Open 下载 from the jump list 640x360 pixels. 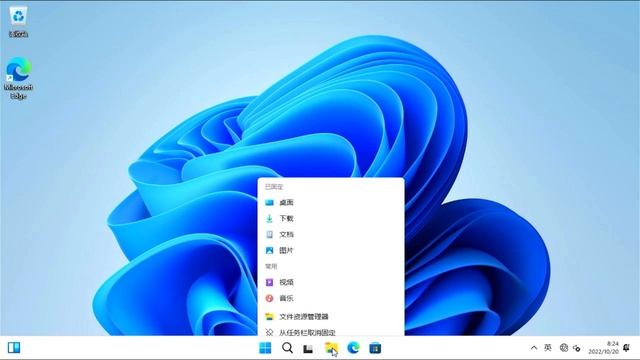331,218
